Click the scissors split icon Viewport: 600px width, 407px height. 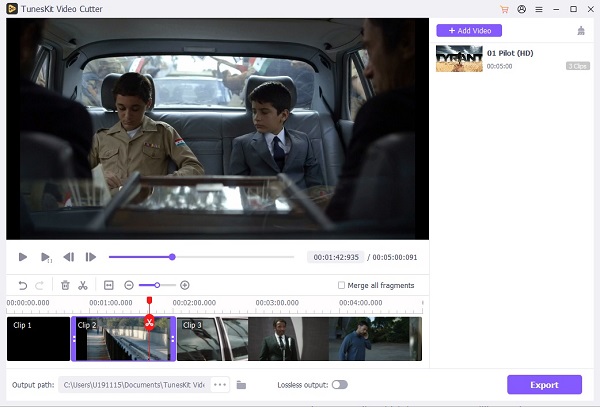pyautogui.click(x=83, y=285)
